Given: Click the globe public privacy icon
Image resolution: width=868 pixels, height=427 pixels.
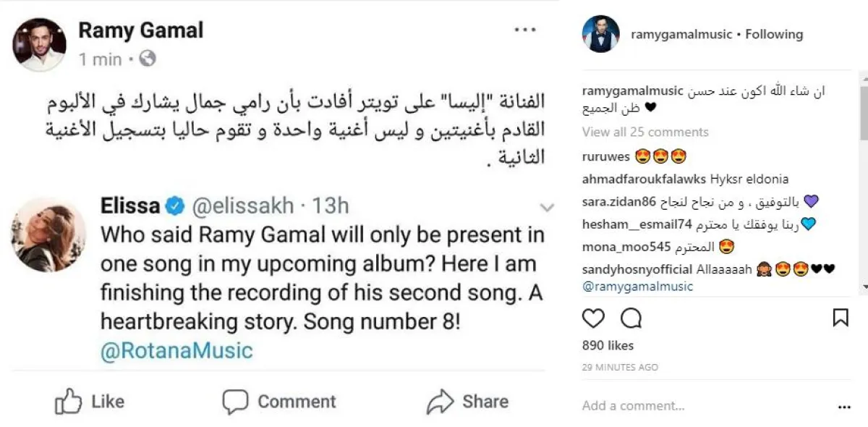Looking at the screenshot, I should coord(148,59).
